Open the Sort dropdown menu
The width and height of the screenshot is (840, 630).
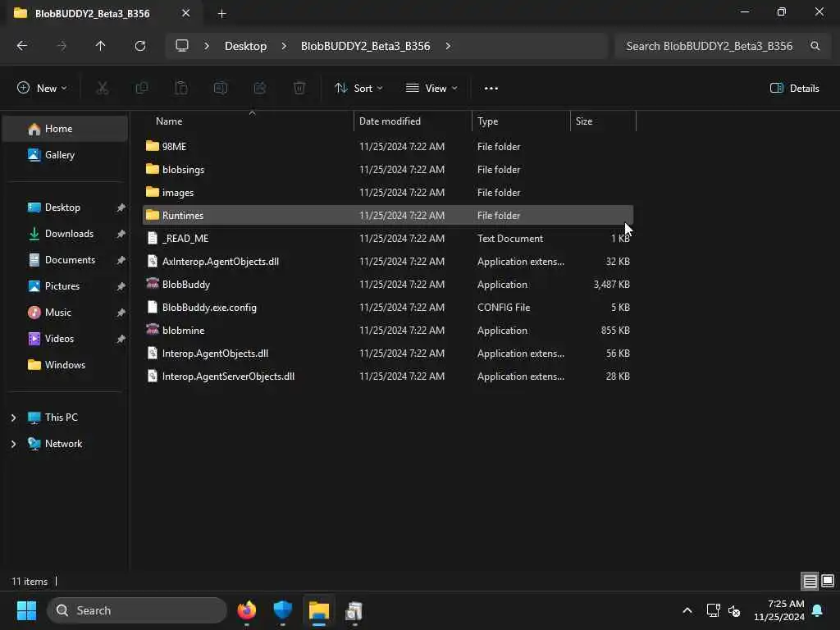[358, 88]
